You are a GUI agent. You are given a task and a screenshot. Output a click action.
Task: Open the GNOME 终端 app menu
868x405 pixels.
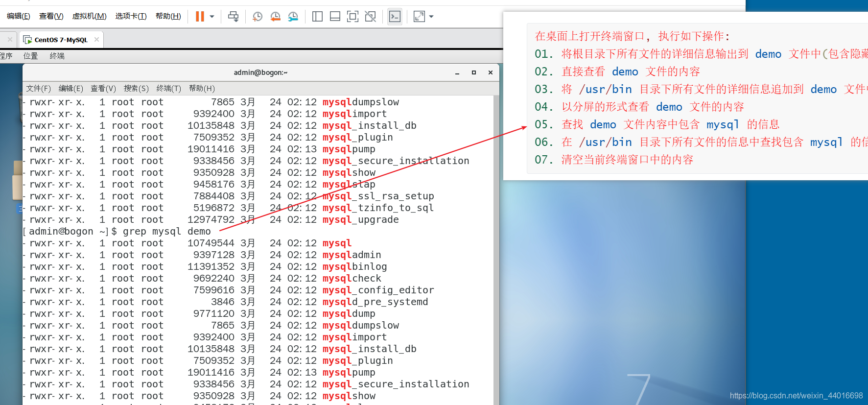(57, 56)
